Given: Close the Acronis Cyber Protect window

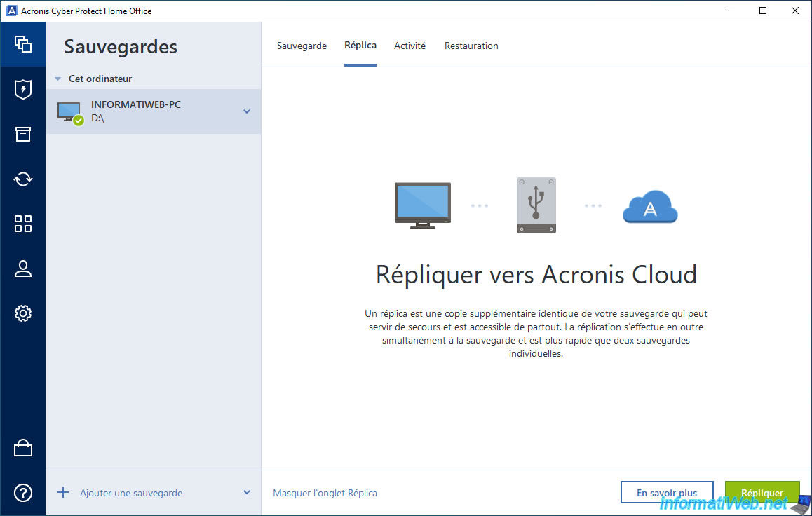Looking at the screenshot, I should pyautogui.click(x=795, y=11).
